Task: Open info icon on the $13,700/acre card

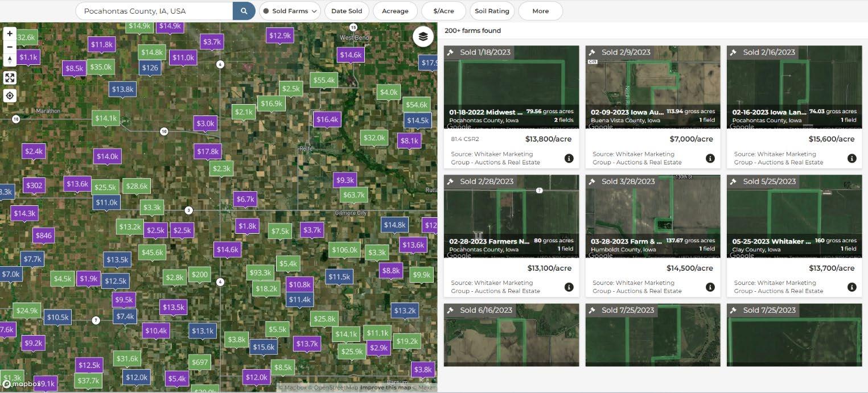Action: pos(851,287)
